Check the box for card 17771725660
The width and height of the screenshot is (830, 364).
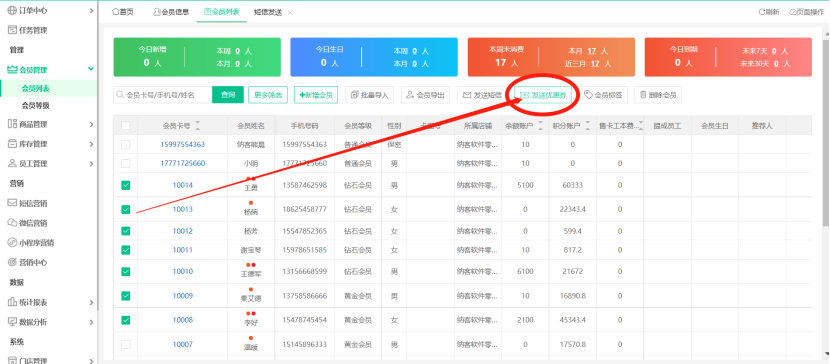[125, 163]
